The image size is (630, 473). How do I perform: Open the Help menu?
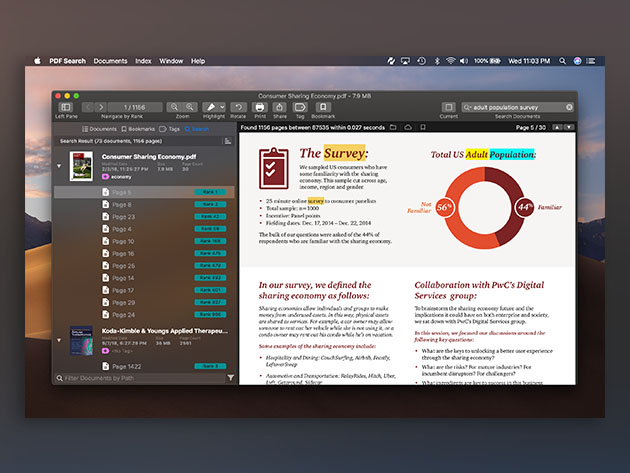(x=198, y=61)
